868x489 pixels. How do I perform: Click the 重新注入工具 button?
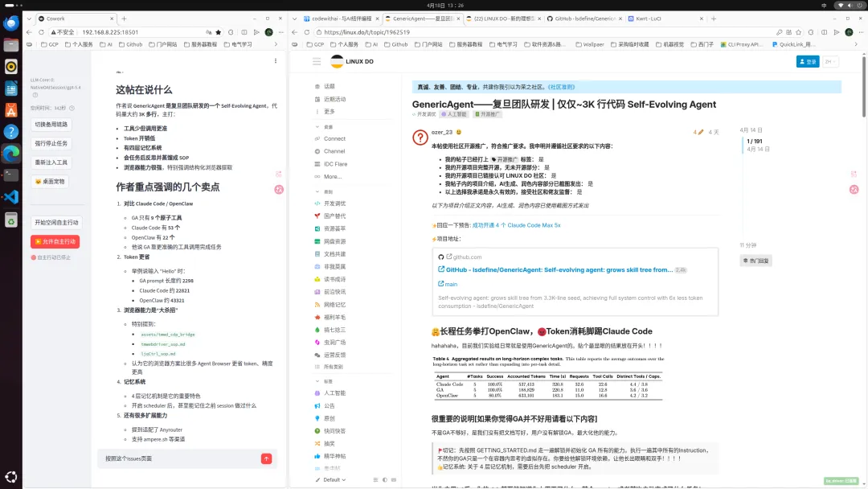pyautogui.click(x=51, y=162)
